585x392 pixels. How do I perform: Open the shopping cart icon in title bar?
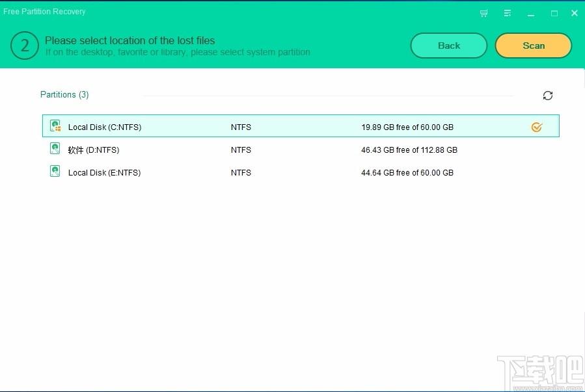pos(483,14)
